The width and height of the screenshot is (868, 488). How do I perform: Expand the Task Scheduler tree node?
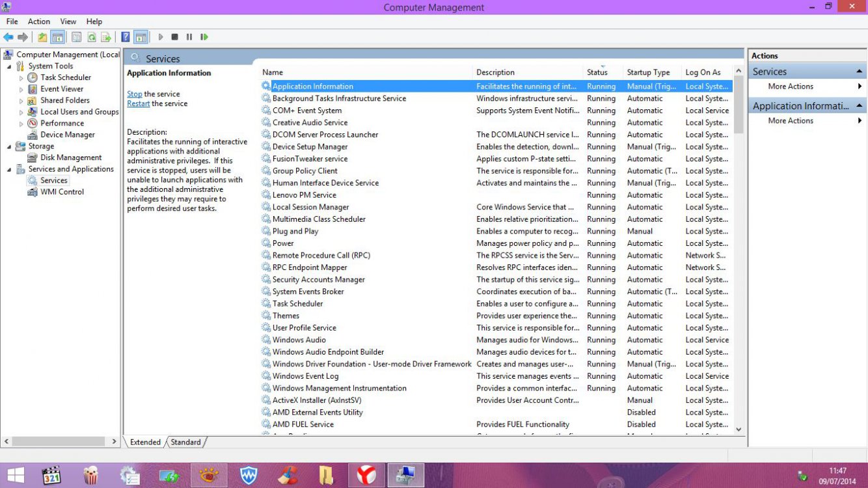click(21, 78)
